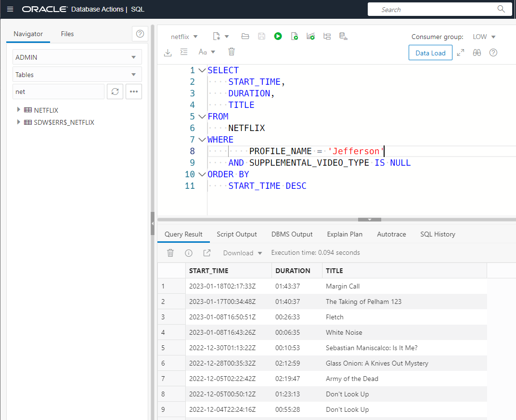Select duration cell '02:19:47'
The height and width of the screenshot is (420, 516).
coord(297,379)
